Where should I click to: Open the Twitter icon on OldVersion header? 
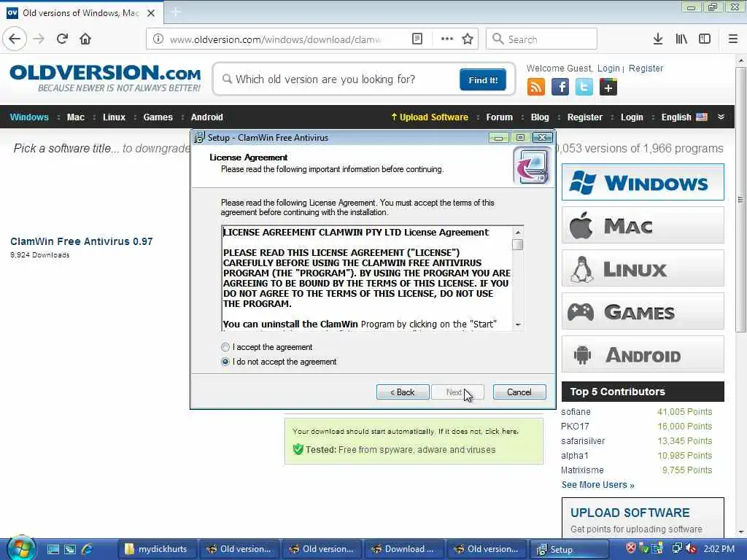(584, 87)
